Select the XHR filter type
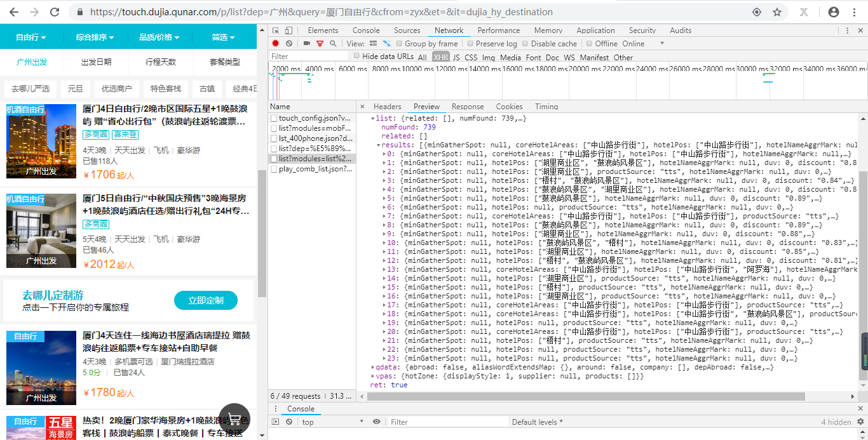868x440 pixels. tap(440, 57)
